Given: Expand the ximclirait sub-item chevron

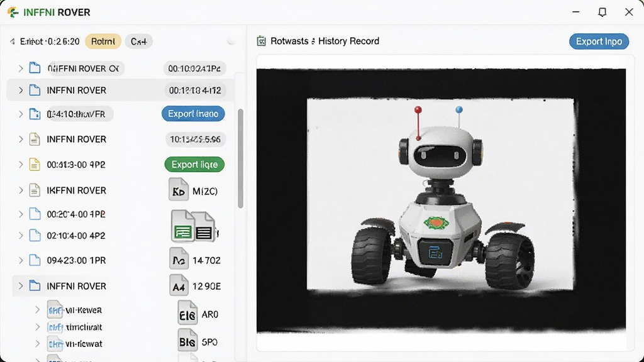Looking at the screenshot, I should click(x=37, y=327).
